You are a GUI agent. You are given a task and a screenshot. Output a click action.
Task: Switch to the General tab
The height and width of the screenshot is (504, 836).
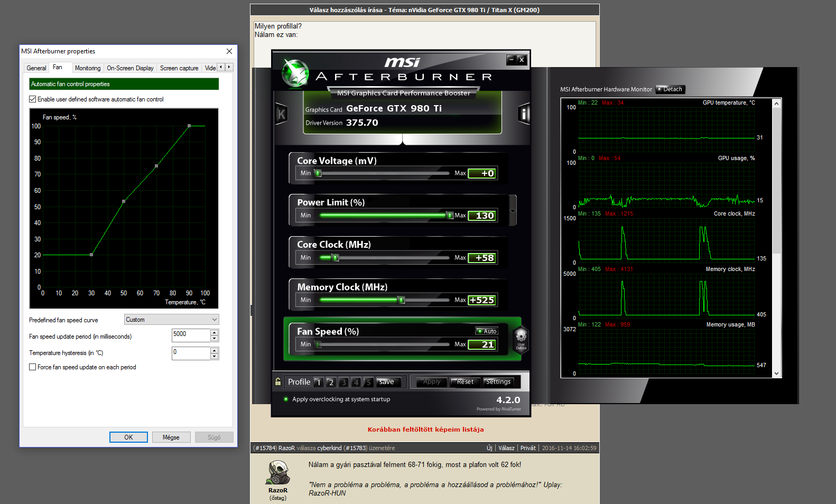pyautogui.click(x=36, y=68)
